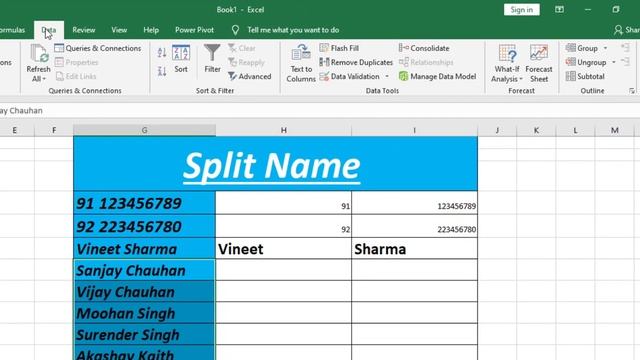Switch to the Data tab

click(x=49, y=30)
